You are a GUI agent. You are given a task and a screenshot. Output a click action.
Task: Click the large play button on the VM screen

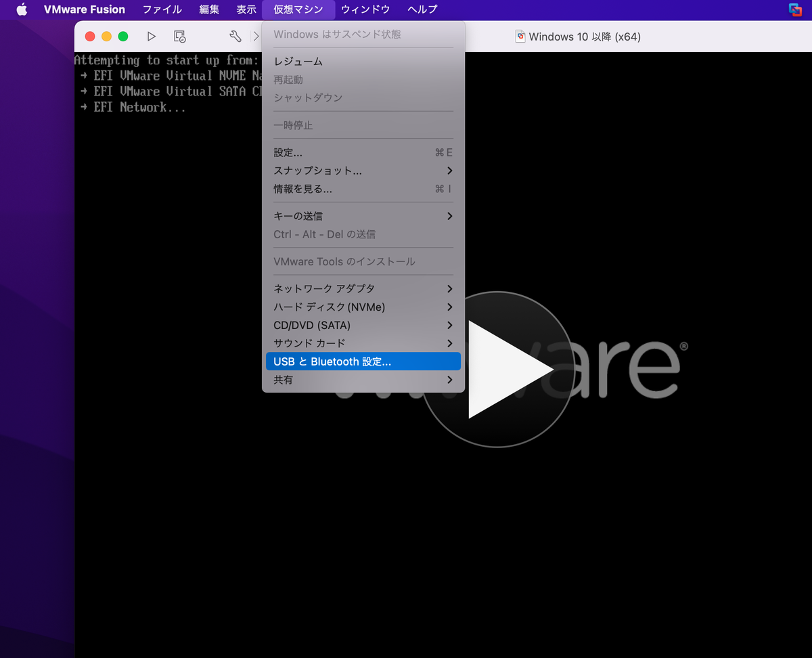pos(497,370)
